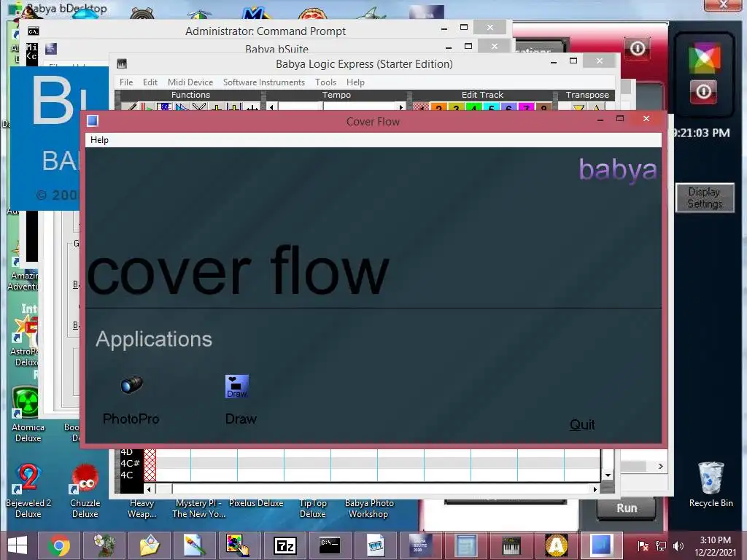Screen dimensions: 747x560
Task: Click the Quit link in Cover Flow
Action: click(x=582, y=424)
